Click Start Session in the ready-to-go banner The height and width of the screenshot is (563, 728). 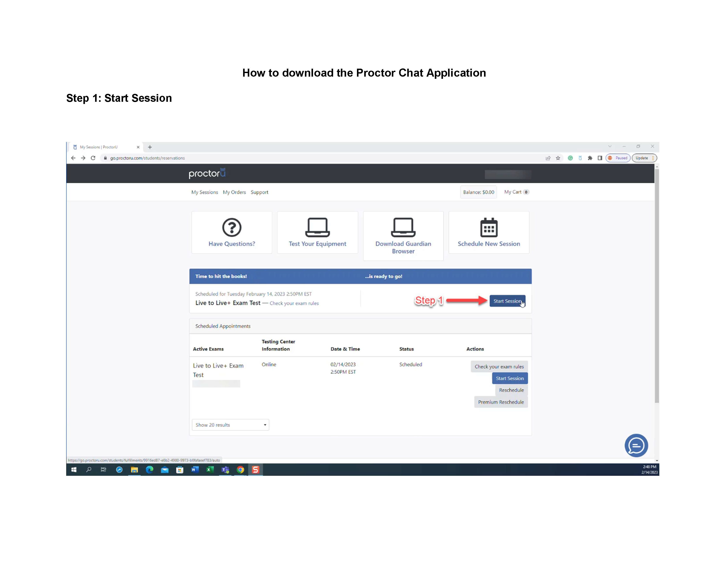click(x=507, y=301)
